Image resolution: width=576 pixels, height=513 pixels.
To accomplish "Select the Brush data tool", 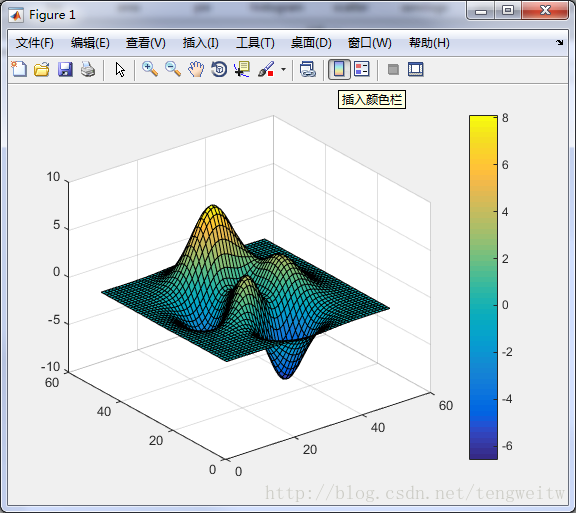I will (266, 69).
